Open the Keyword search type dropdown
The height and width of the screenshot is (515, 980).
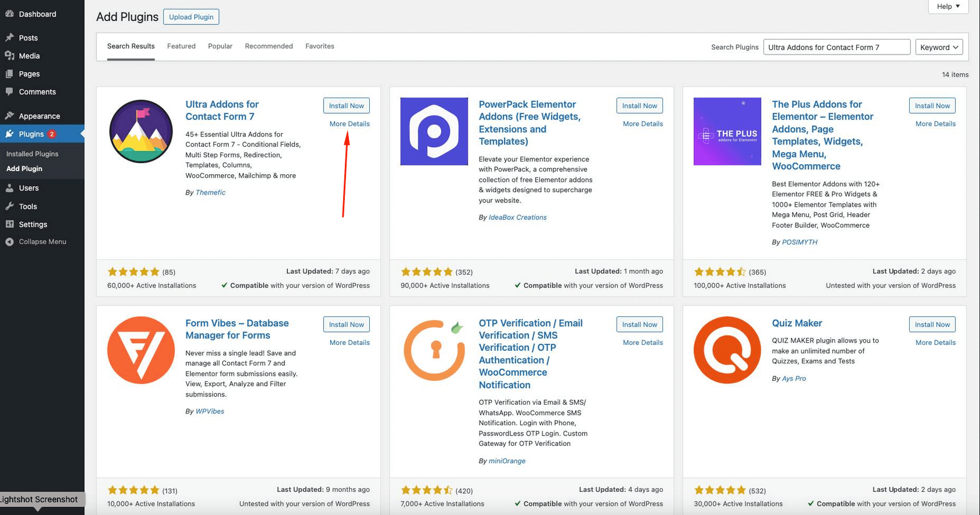coord(939,47)
